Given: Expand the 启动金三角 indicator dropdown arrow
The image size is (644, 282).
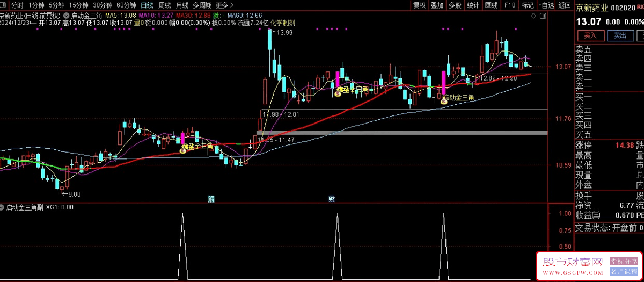Looking at the screenshot, I should [66, 16].
